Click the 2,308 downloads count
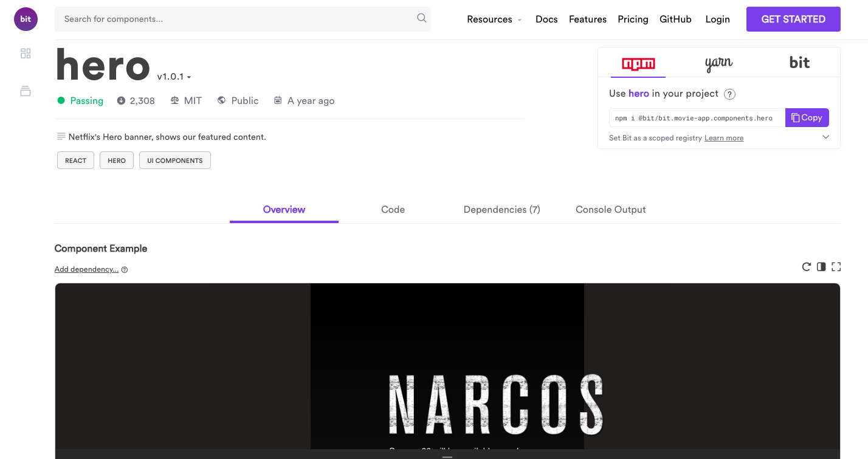868x459 pixels. tap(142, 100)
